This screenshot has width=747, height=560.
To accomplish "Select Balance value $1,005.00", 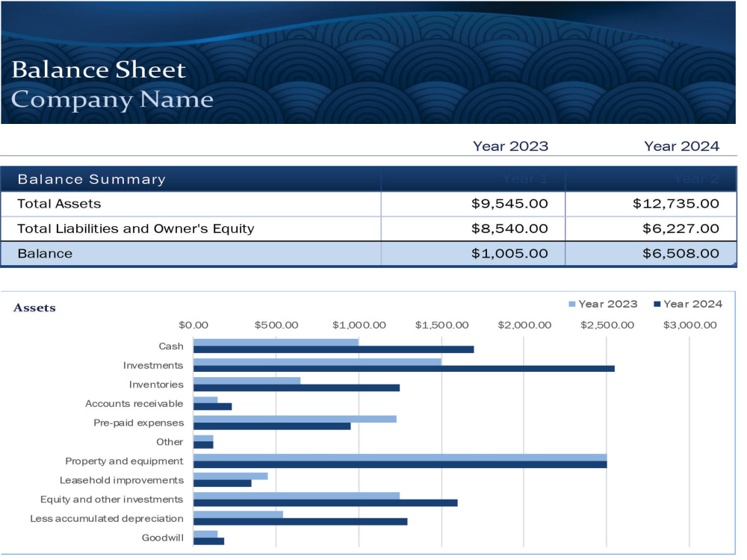I will coord(509,253).
